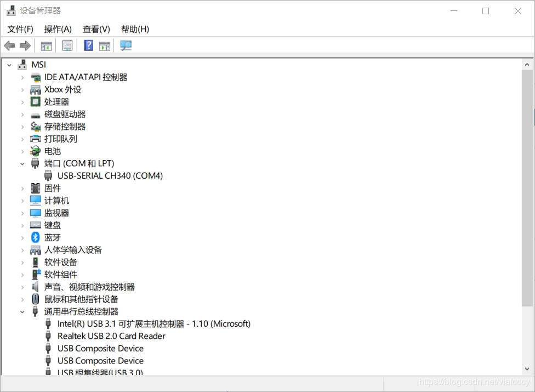
Task: Expand the 电池 node
Action: (22, 151)
